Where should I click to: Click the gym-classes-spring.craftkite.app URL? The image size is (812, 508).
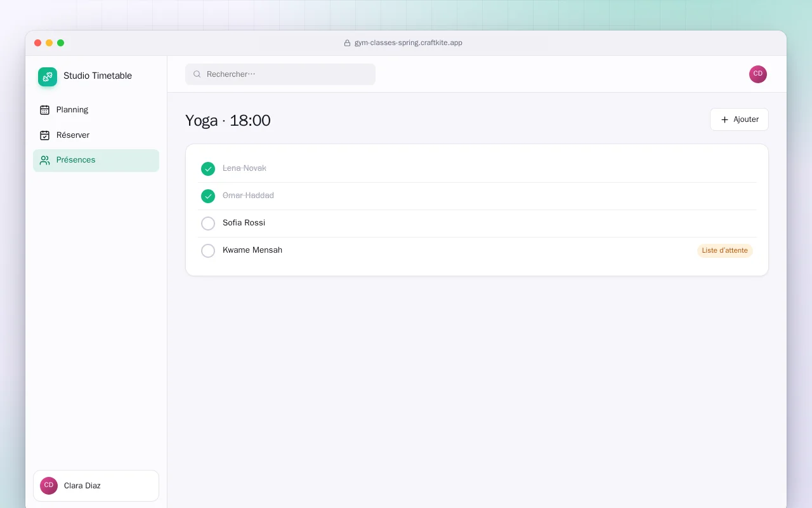pos(409,43)
